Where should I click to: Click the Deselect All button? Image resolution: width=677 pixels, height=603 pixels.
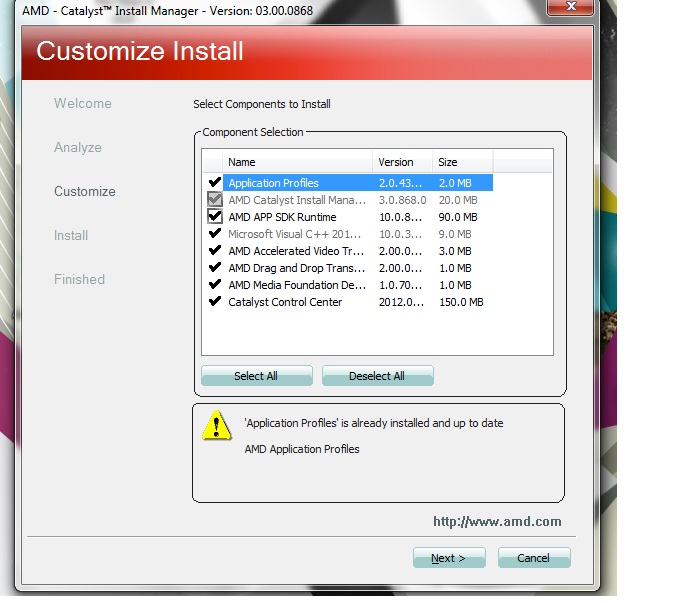click(377, 376)
